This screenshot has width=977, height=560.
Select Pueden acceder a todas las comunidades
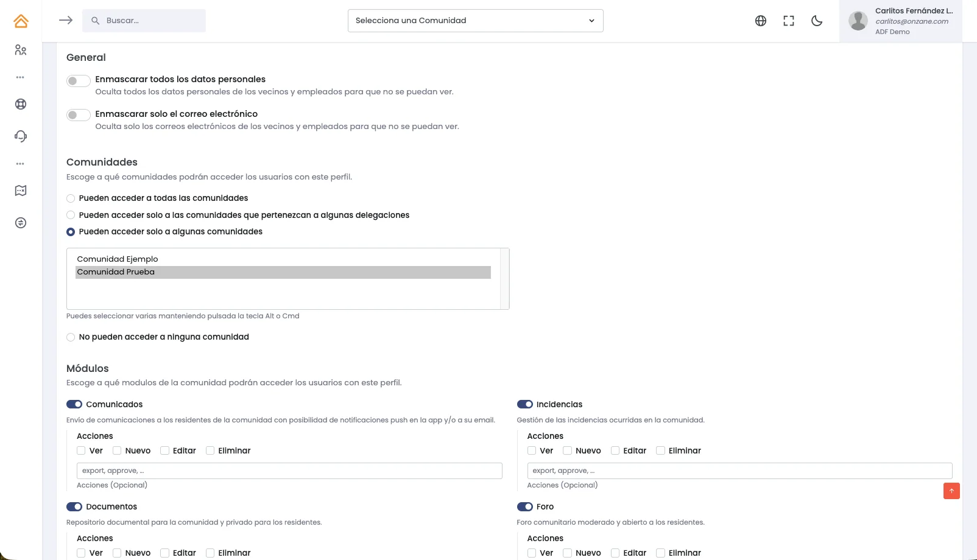tap(71, 198)
